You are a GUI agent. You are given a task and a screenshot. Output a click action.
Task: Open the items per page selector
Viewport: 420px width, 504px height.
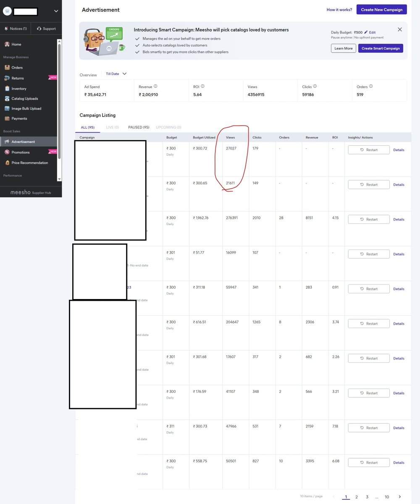[311, 496]
